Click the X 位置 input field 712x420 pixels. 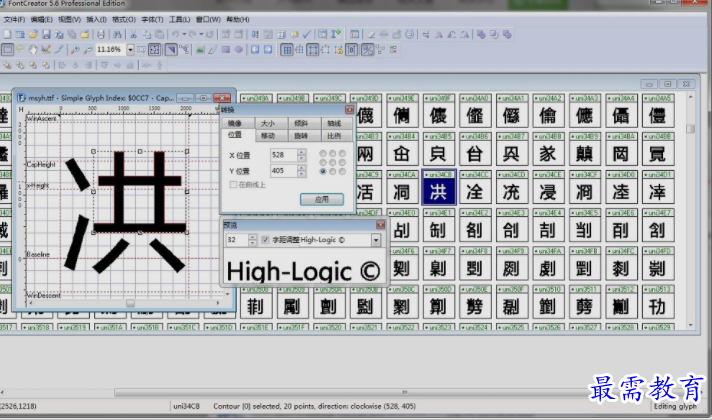tap(283, 155)
